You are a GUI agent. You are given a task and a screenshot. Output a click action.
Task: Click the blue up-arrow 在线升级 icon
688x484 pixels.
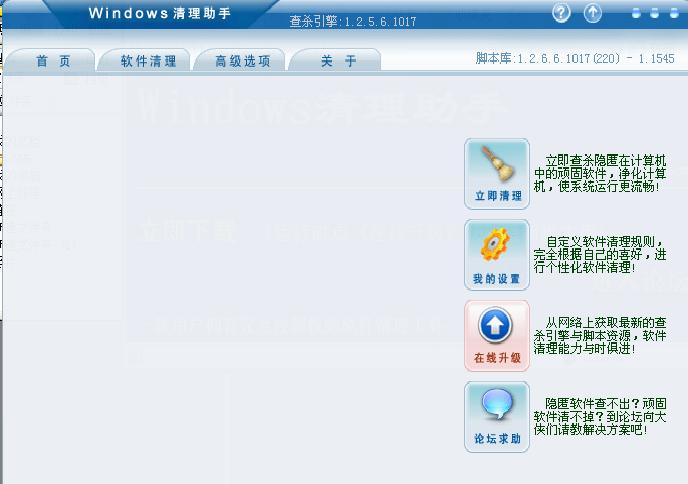point(495,325)
